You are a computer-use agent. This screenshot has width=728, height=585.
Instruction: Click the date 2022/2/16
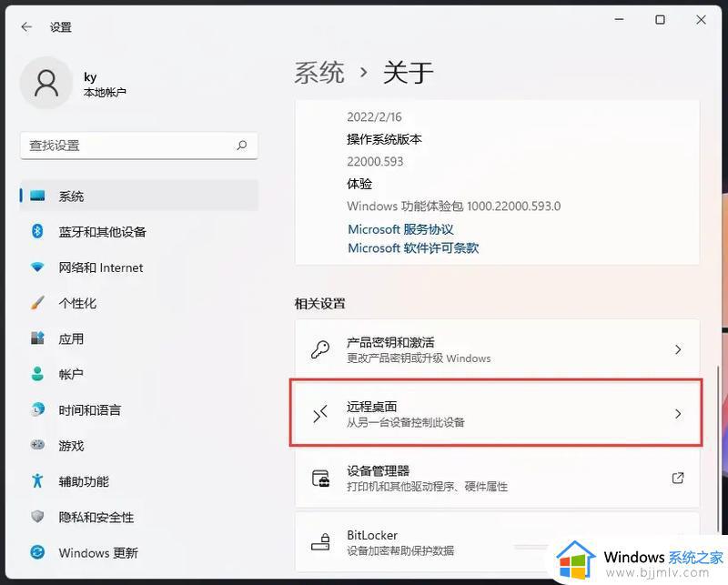point(374,117)
